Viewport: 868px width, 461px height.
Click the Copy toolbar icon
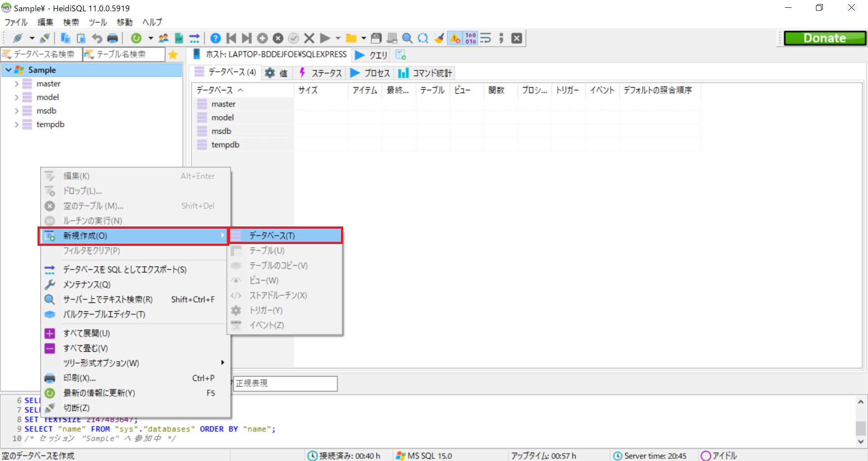point(66,38)
